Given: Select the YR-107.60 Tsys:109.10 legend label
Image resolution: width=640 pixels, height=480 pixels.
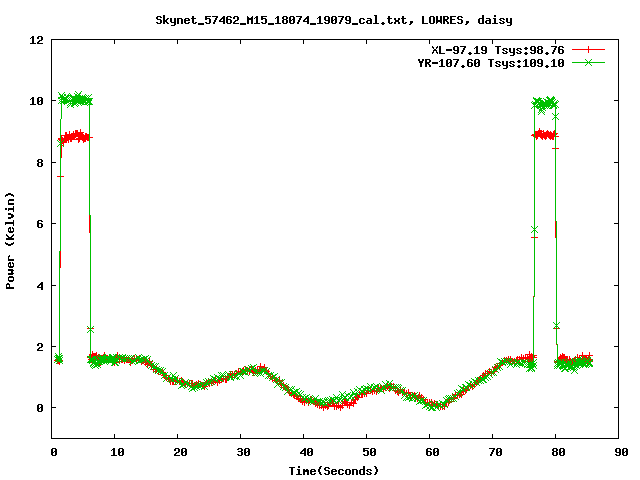Looking at the screenshot, I should point(491,63).
